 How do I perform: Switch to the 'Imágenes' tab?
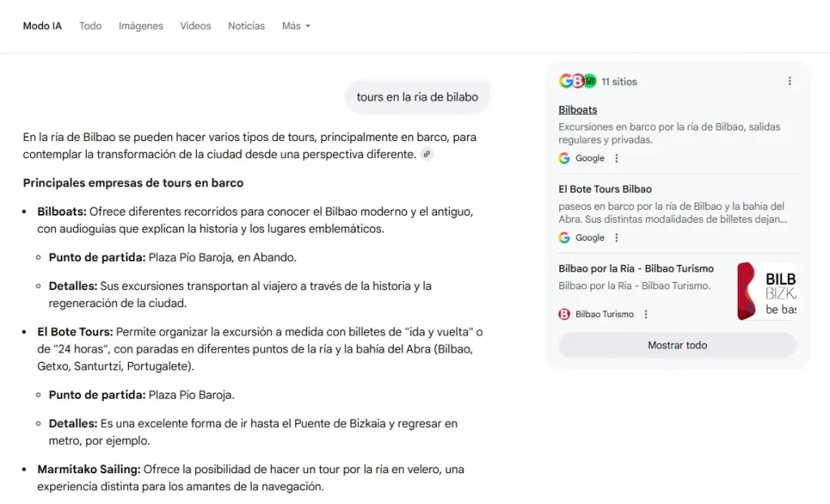(x=141, y=26)
